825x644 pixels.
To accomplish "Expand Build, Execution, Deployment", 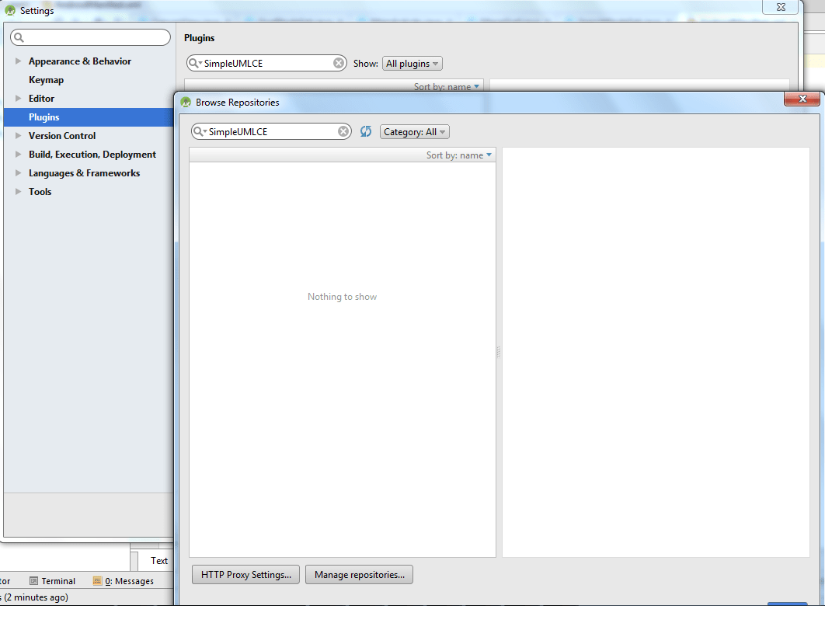I will pyautogui.click(x=17, y=154).
